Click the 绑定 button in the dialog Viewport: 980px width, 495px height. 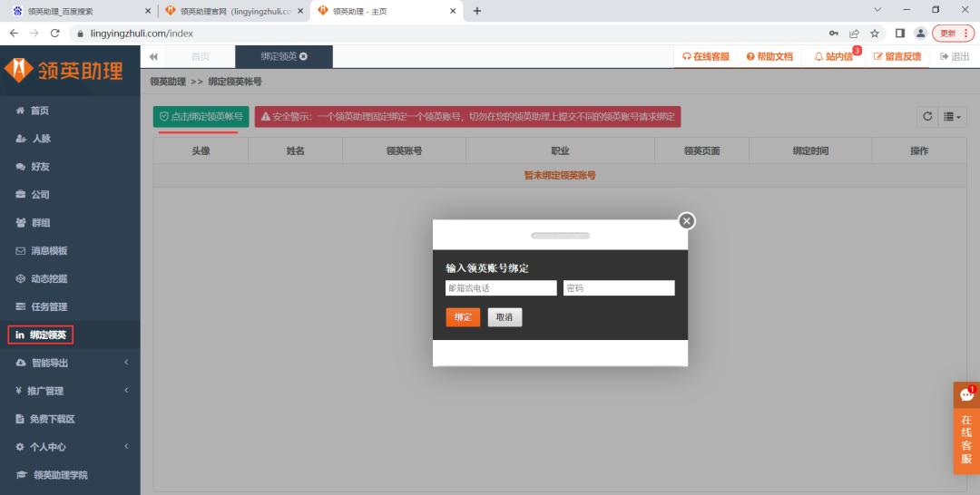point(463,317)
